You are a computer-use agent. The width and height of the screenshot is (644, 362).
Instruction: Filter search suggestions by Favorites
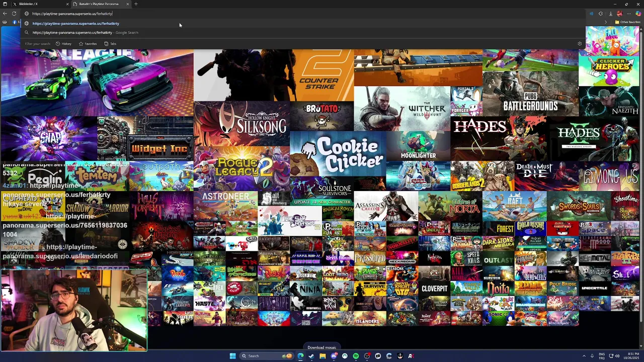(88, 44)
